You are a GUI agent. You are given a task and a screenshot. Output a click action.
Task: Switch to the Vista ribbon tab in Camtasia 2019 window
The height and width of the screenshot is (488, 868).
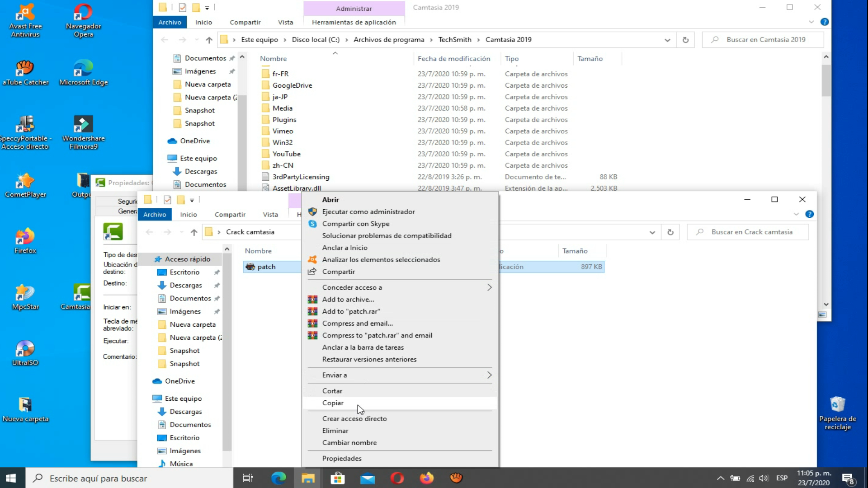click(285, 22)
